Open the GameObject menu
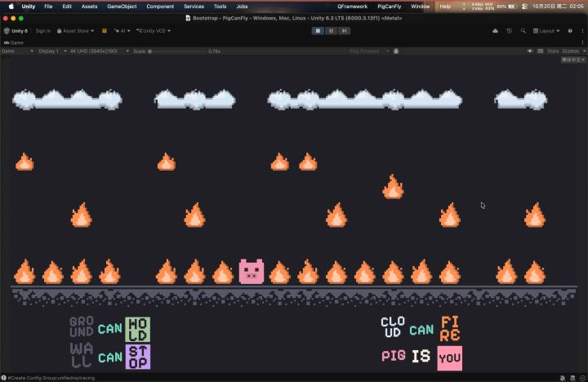 point(122,7)
